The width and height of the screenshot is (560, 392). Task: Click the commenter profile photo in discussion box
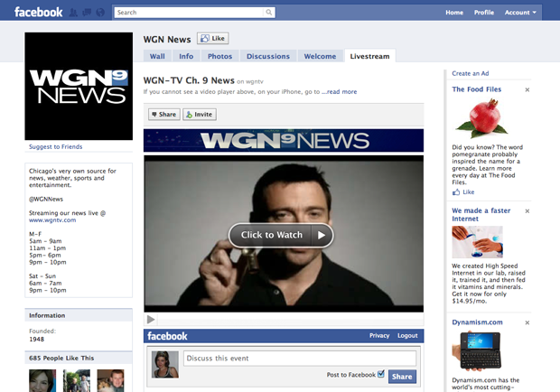(x=165, y=365)
